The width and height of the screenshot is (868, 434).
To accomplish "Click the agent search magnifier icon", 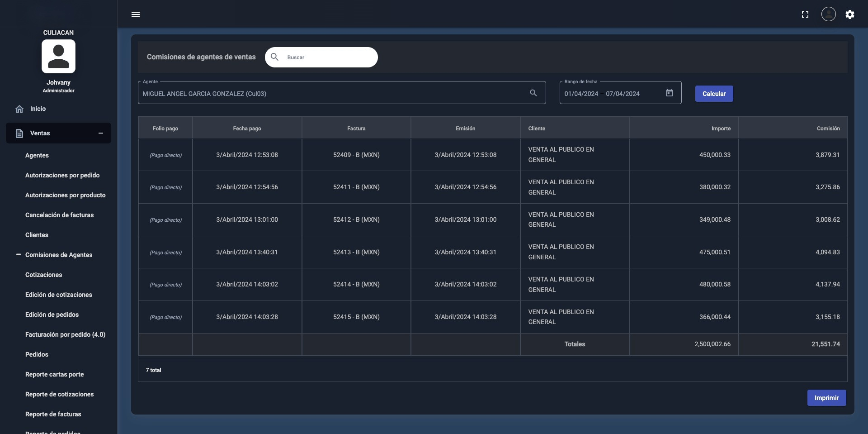I will [533, 93].
